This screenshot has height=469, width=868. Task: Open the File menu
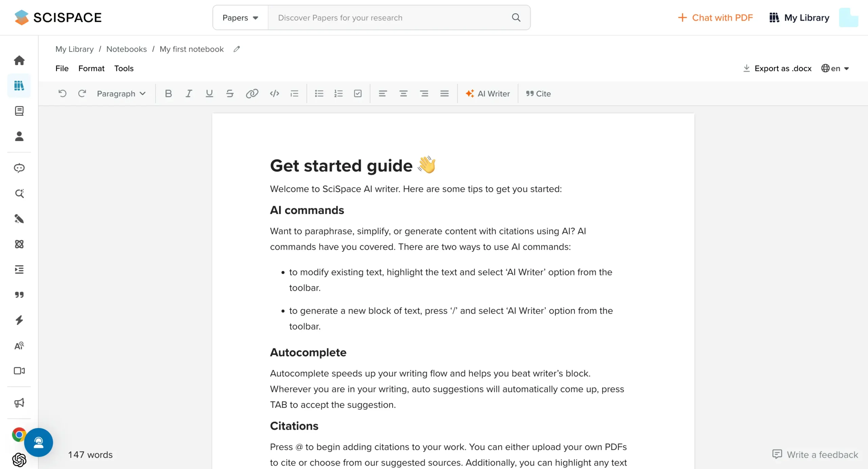pyautogui.click(x=62, y=69)
